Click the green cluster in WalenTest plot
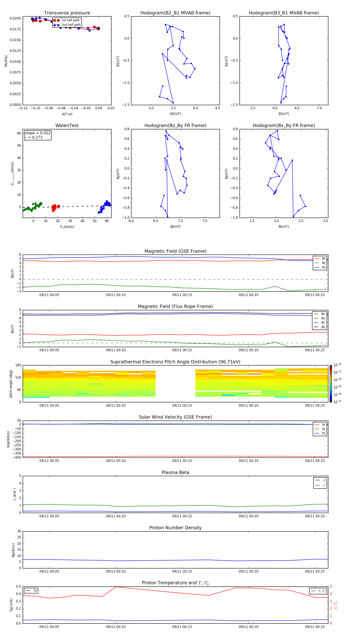351x644 pixels. 33,207
